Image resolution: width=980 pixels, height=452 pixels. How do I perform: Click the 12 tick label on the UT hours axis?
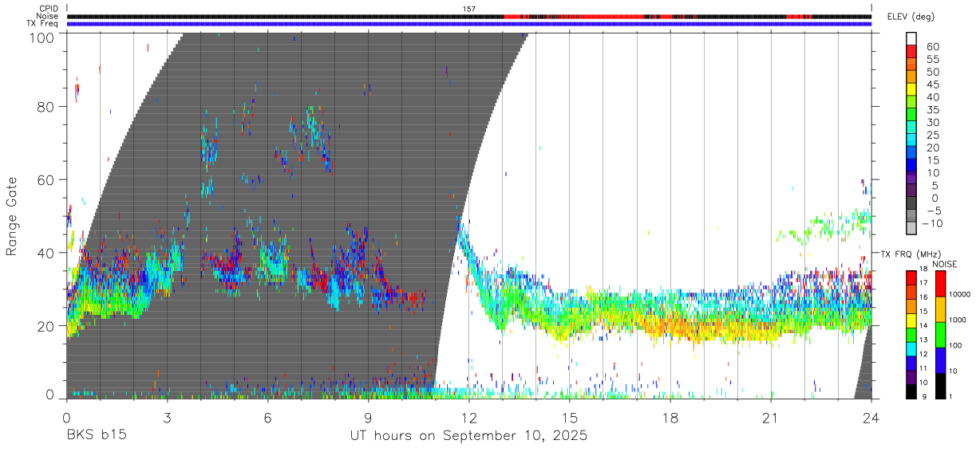click(x=469, y=417)
